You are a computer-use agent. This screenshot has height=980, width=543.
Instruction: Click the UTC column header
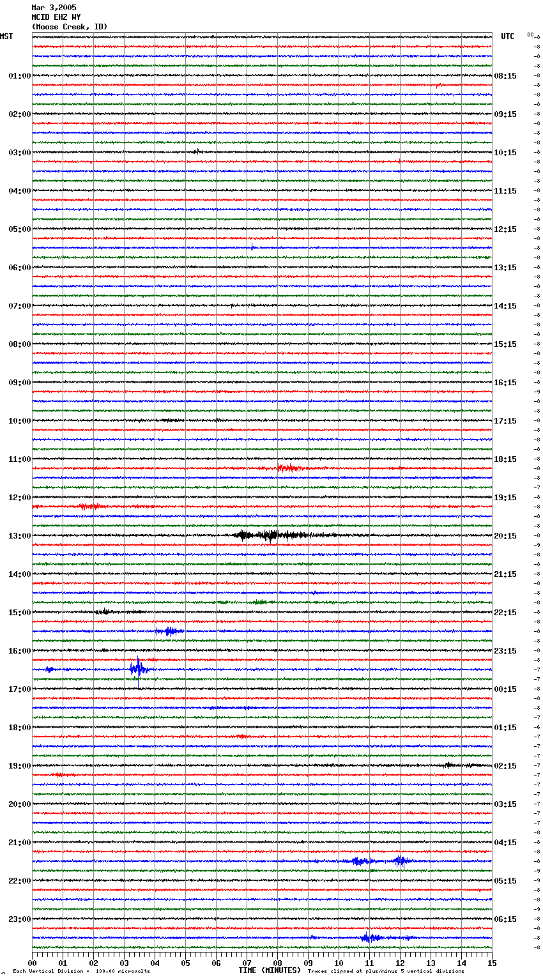point(508,36)
